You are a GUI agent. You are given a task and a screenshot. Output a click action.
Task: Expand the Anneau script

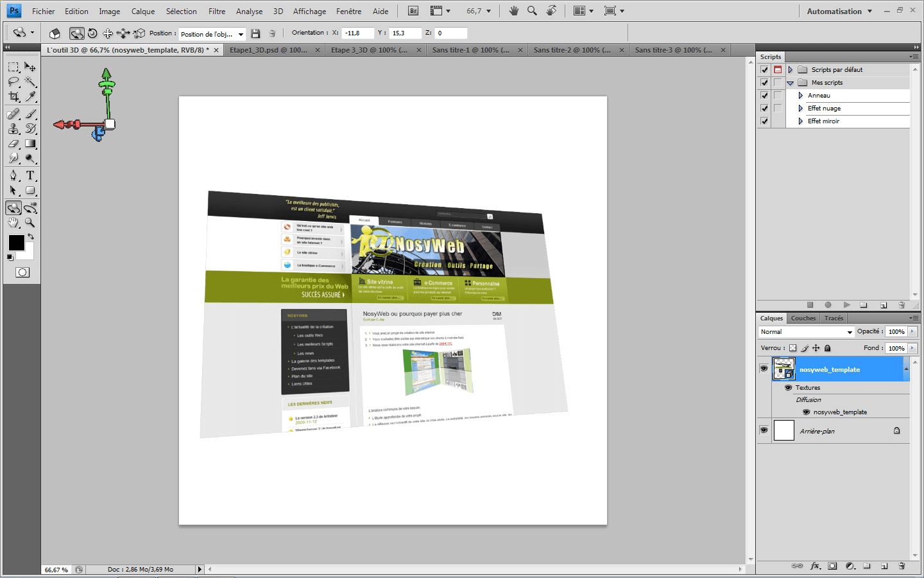(801, 95)
